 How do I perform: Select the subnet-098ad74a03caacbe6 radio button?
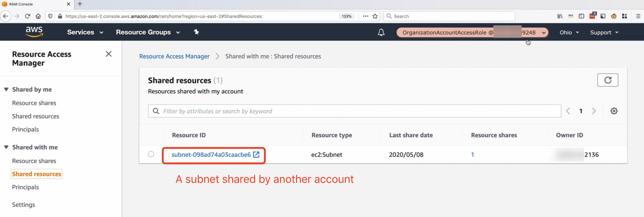click(151, 154)
